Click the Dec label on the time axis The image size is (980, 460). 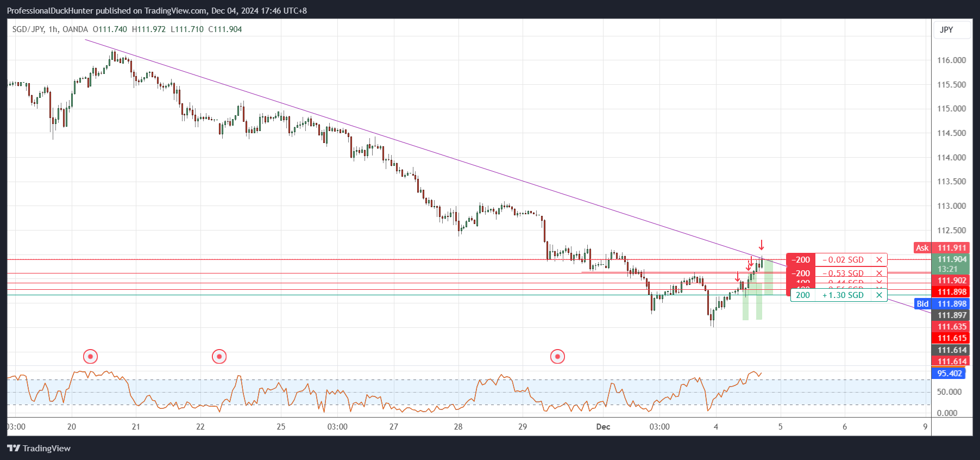pos(603,427)
